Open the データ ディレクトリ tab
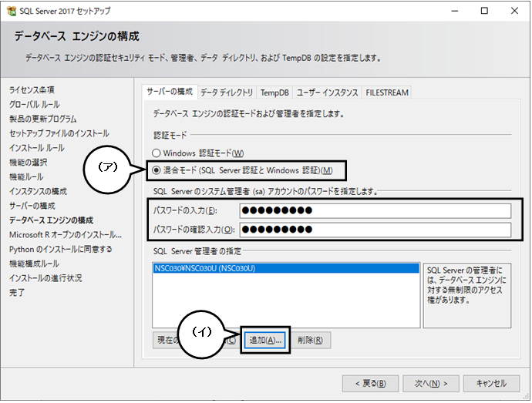 (x=227, y=92)
